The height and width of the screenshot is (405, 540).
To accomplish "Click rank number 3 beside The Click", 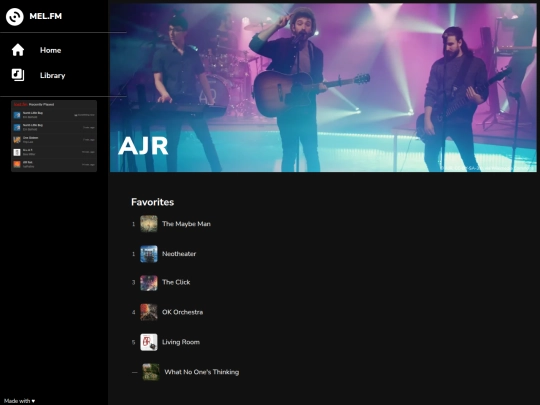I will [134, 283].
